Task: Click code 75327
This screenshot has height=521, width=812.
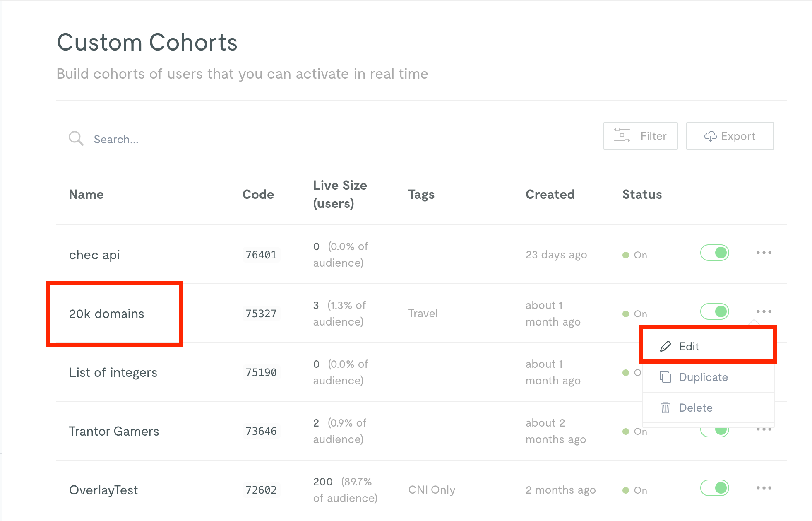Action: coord(261,314)
